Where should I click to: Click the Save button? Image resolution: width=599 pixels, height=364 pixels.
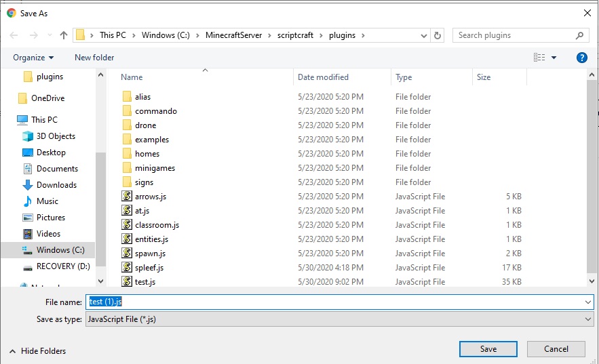coord(488,348)
